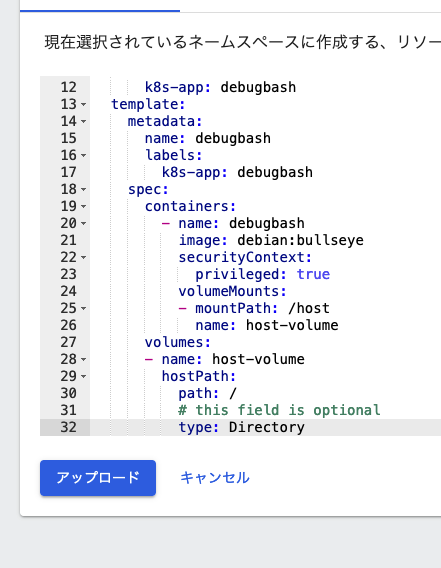
Task: Click line number 32 in gutter
Action: 68,427
